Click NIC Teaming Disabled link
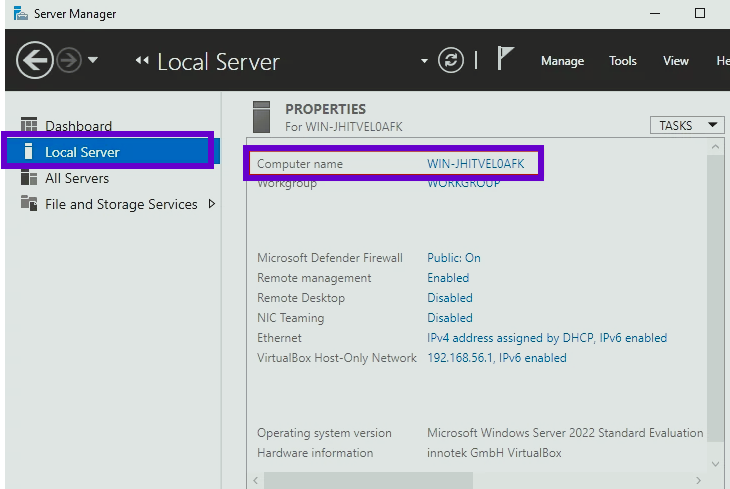Image resolution: width=730 pixels, height=489 pixels. pyautogui.click(x=450, y=318)
